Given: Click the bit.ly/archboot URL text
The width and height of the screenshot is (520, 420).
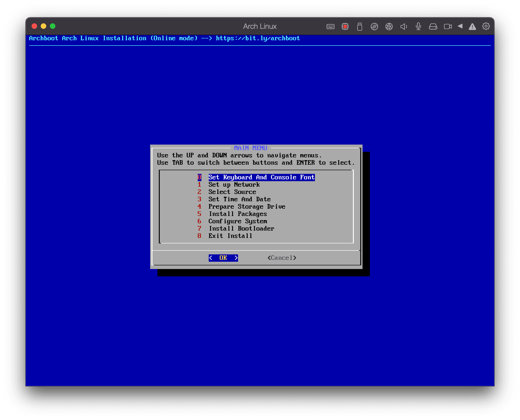Looking at the screenshot, I should pos(258,38).
